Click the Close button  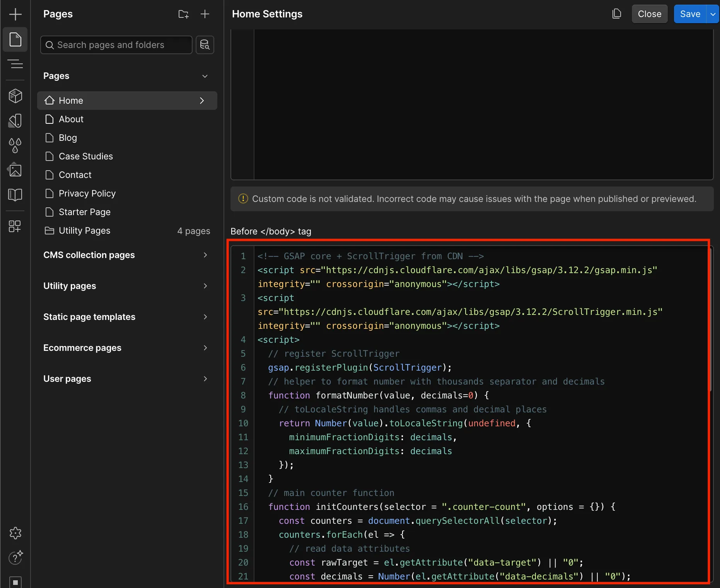click(x=649, y=14)
